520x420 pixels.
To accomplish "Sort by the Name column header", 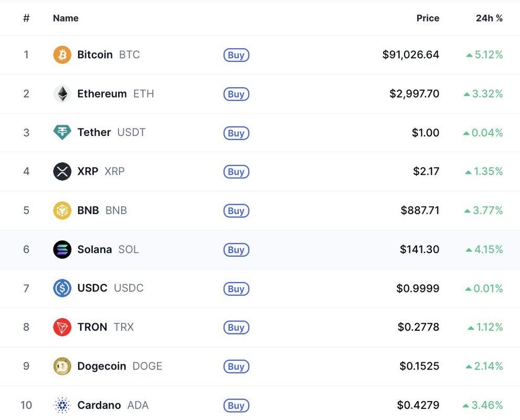I will 66,18.
